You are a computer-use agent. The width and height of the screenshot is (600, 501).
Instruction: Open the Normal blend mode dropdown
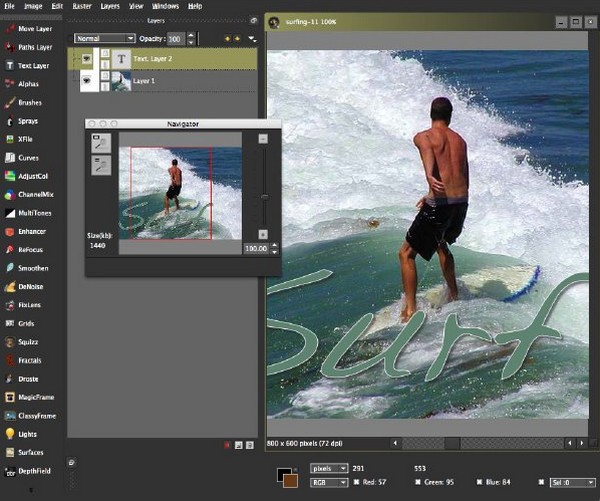click(x=104, y=38)
